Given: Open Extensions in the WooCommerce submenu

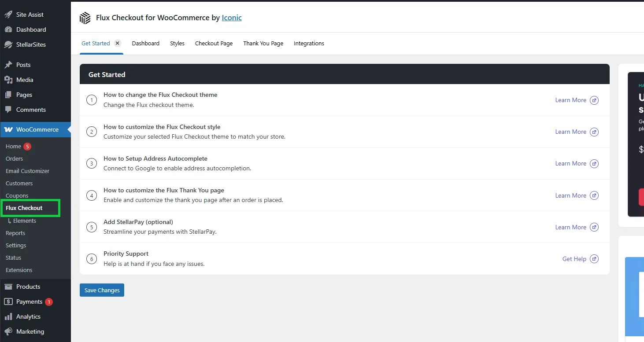Looking at the screenshot, I should pos(19,270).
